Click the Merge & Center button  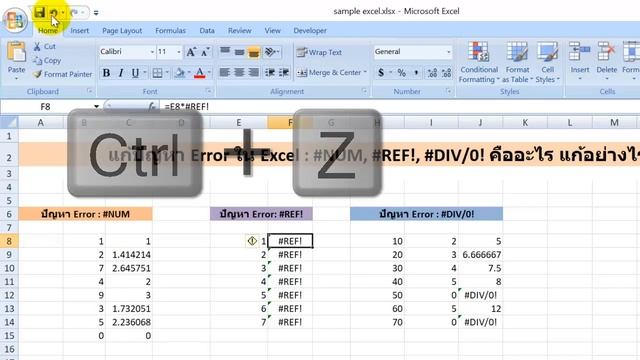pyautogui.click(x=329, y=73)
